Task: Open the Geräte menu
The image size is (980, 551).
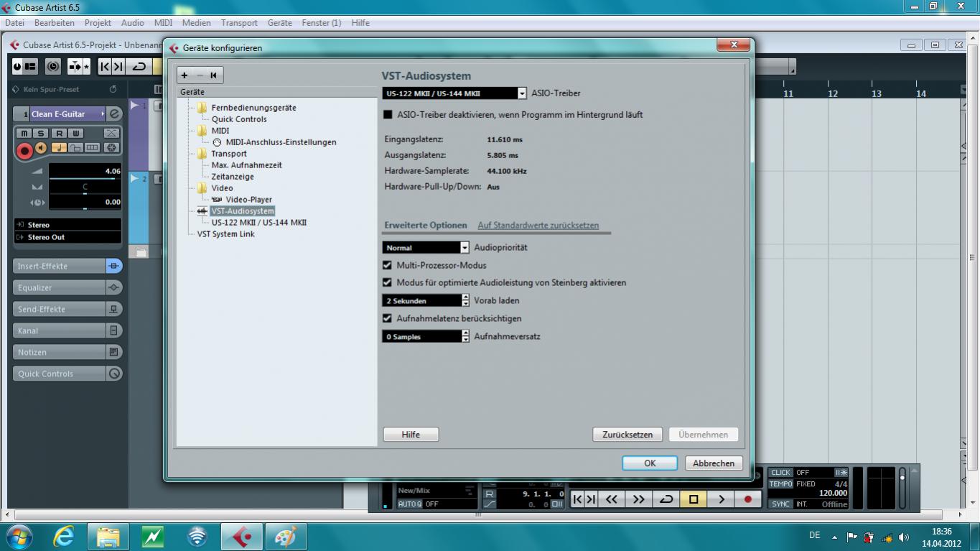Action: point(279,22)
